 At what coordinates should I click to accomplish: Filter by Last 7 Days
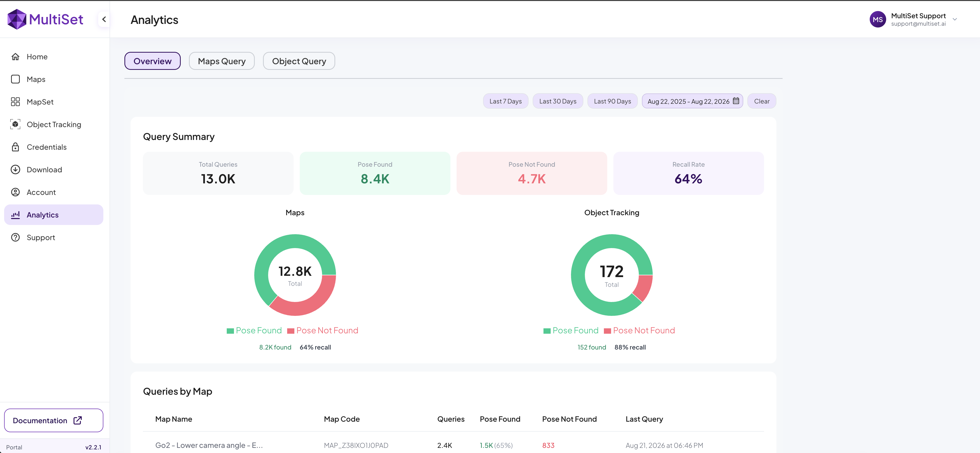point(506,101)
